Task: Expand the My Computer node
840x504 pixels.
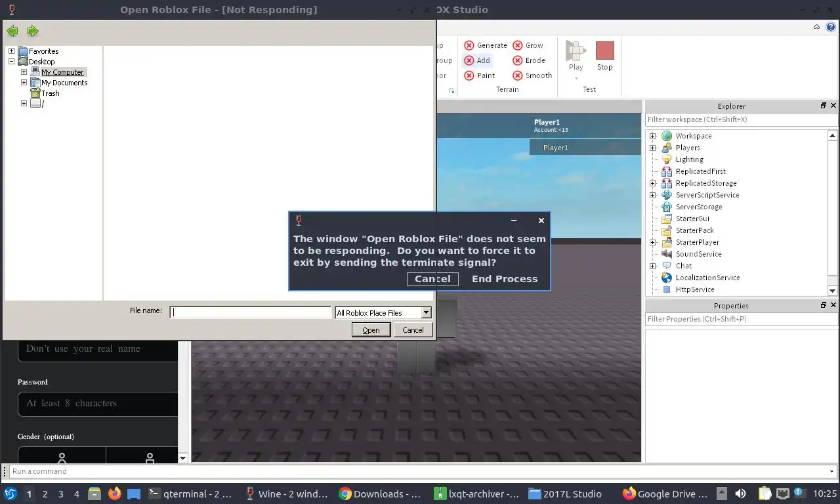Action: [24, 72]
